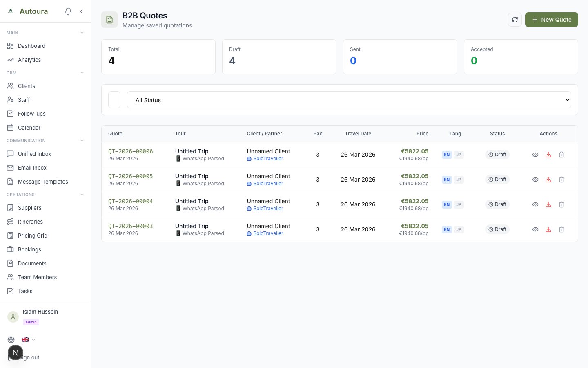Download quote QT-2026-00003
Screen dimensions: 588x368
548,229
